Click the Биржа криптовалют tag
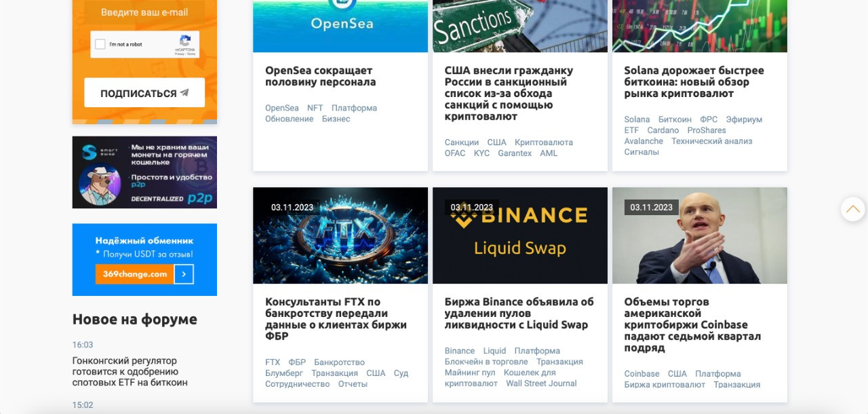The width and height of the screenshot is (868, 414). [665, 385]
